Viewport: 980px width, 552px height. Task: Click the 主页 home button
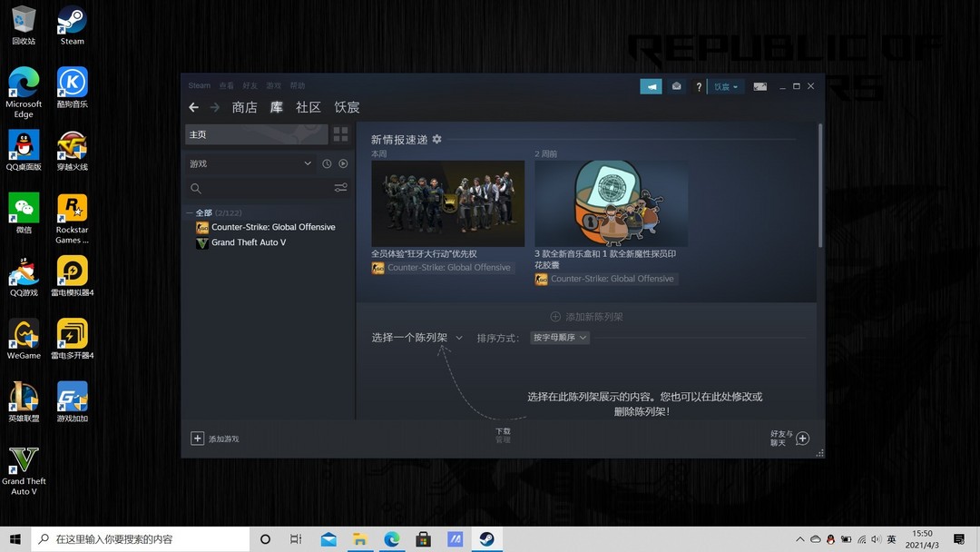[x=256, y=134]
